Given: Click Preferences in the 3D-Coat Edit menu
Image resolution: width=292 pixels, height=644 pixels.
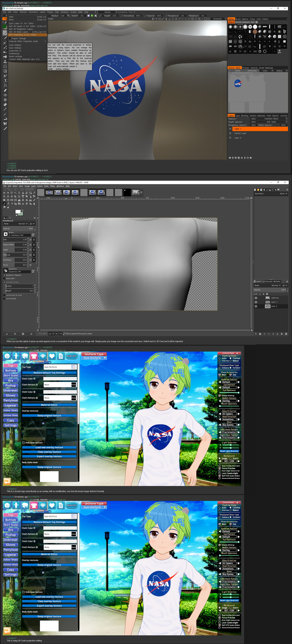Looking at the screenshot, I should tap(14, 53).
